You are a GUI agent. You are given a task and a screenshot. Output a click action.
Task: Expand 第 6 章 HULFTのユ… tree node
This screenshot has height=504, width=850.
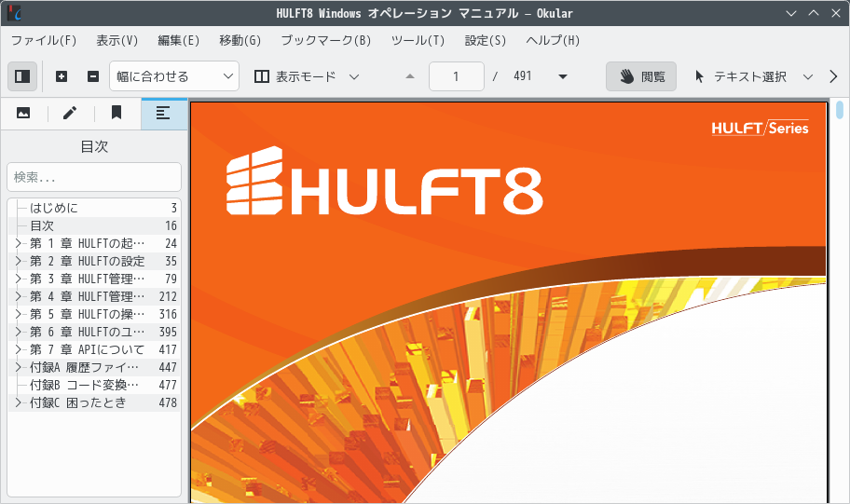click(x=18, y=332)
